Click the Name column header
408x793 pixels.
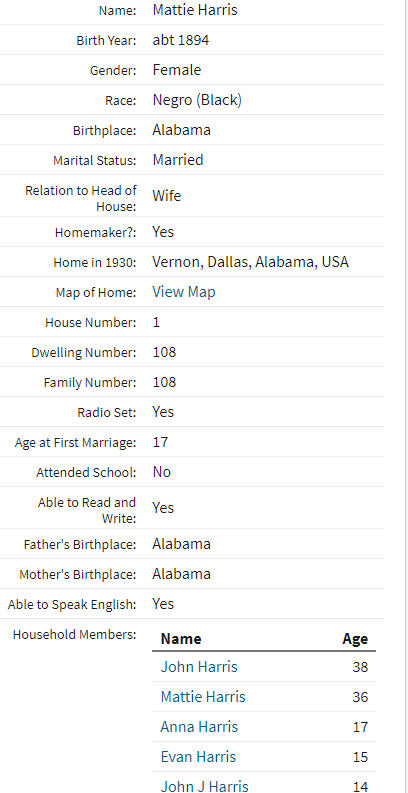[x=181, y=639]
